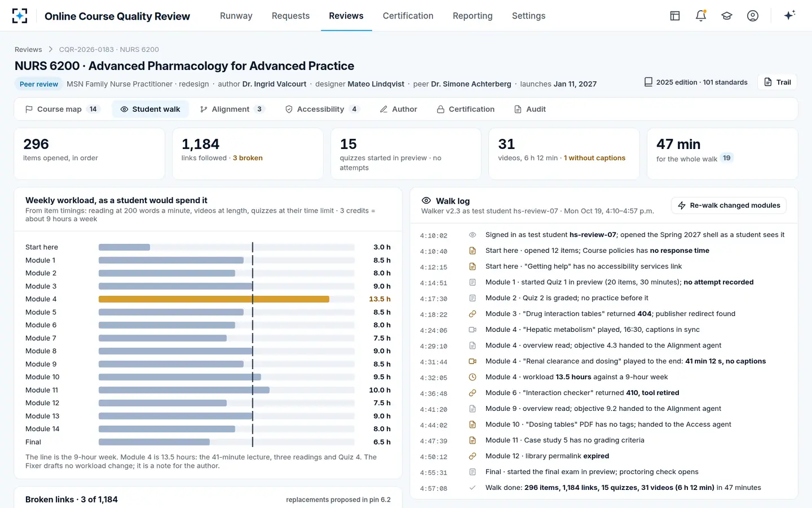Screen dimensions: 812x508
Task: Click the checkmark icon on the 4:57:08 entry
Action: [473, 488]
